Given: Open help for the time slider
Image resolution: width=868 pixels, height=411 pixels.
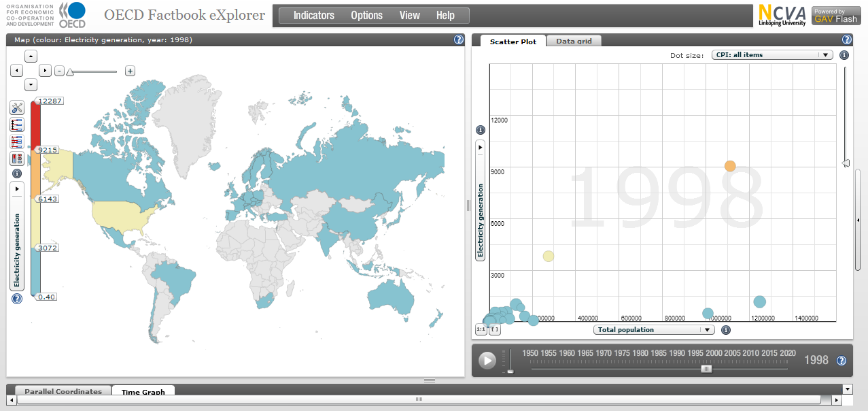Looking at the screenshot, I should pos(841,361).
